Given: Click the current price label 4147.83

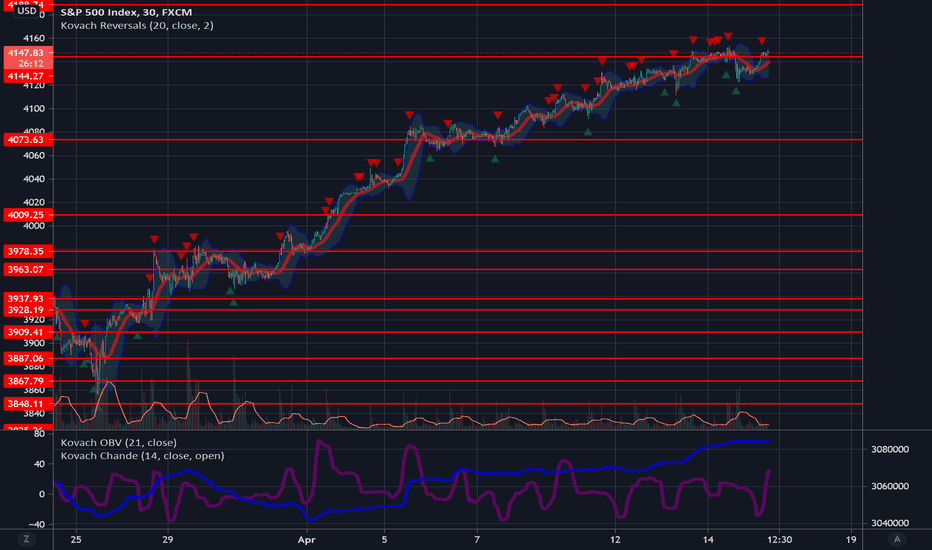Looking at the screenshot, I should (x=28, y=52).
